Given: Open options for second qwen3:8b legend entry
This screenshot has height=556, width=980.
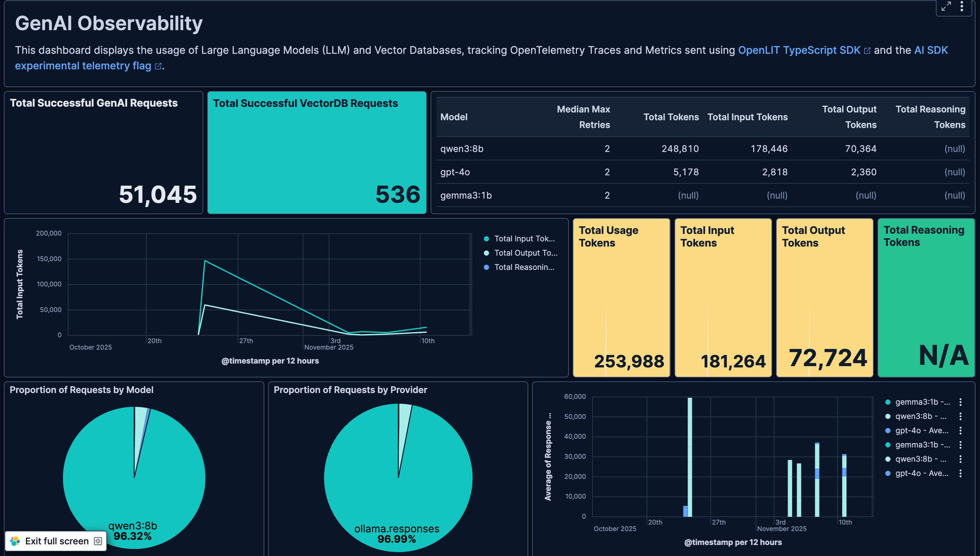Looking at the screenshot, I should point(960,459).
